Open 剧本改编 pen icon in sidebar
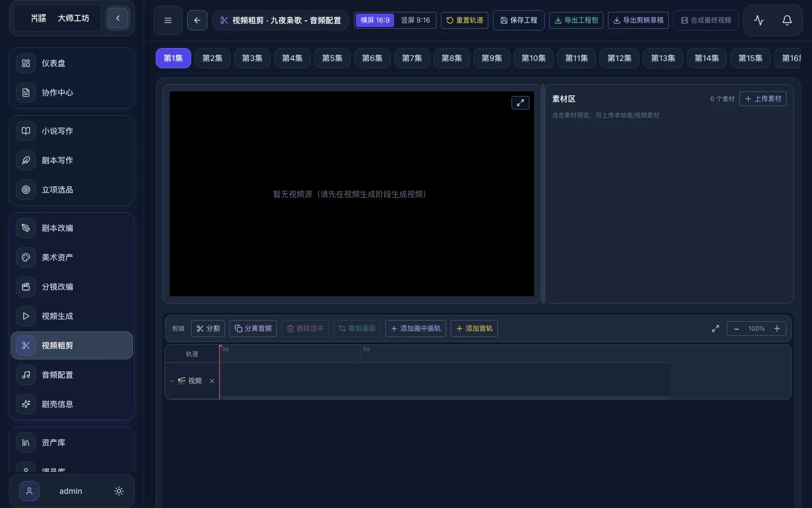The image size is (812, 508). (26, 228)
